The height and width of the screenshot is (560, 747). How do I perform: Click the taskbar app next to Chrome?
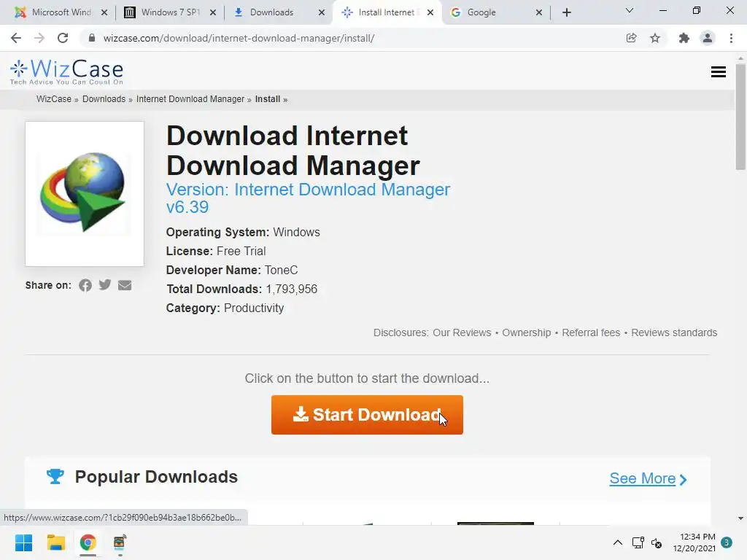click(120, 542)
